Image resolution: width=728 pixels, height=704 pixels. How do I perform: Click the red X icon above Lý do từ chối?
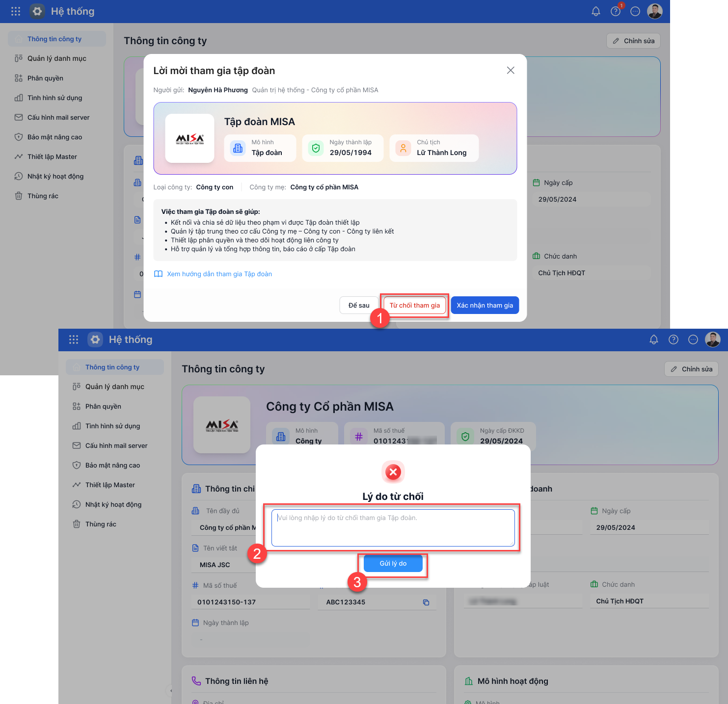pyautogui.click(x=393, y=472)
